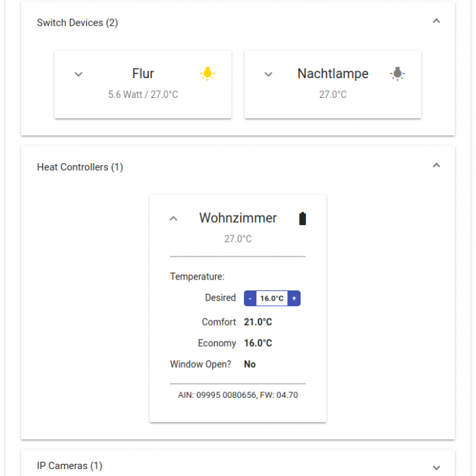Decrease desired temperature with minus button
This screenshot has width=476, height=476.
250,298
